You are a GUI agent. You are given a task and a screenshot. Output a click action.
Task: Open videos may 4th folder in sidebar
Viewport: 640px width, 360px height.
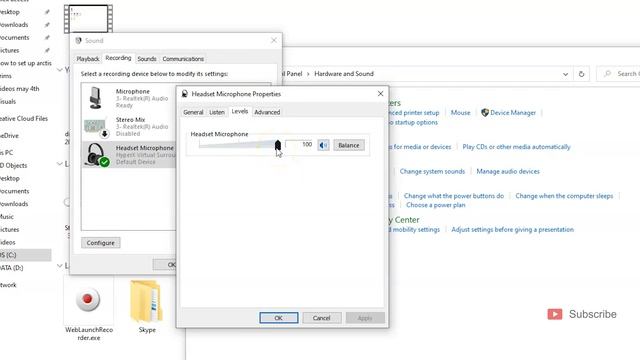[20, 89]
